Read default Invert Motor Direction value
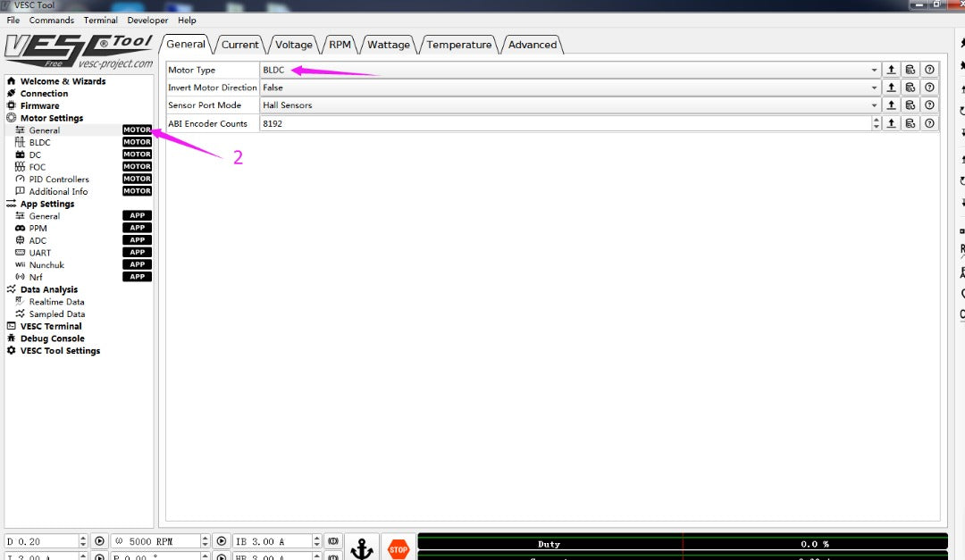965x560 pixels. [910, 88]
